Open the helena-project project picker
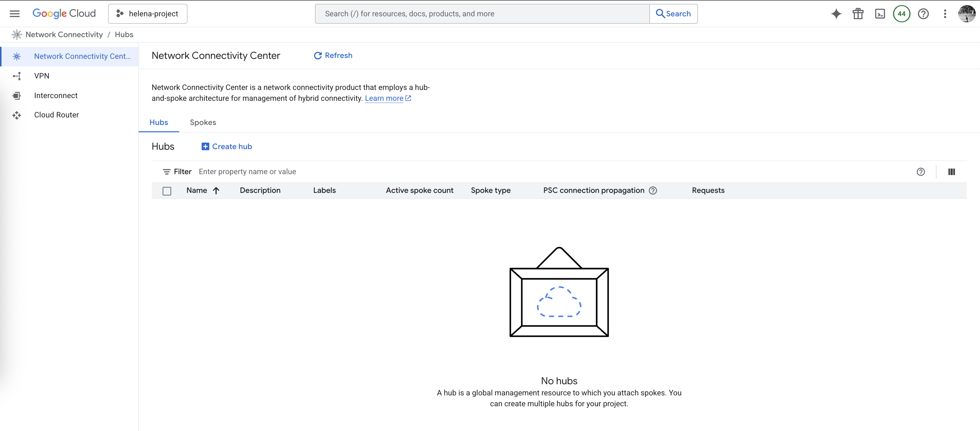Image resolution: width=980 pixels, height=431 pixels. 148,14
